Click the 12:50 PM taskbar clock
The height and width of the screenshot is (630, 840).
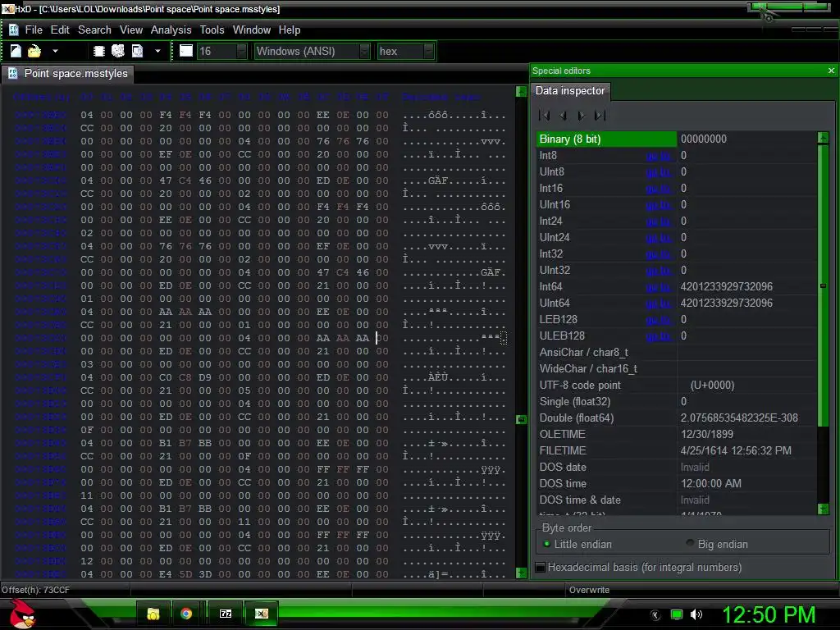tap(769, 614)
